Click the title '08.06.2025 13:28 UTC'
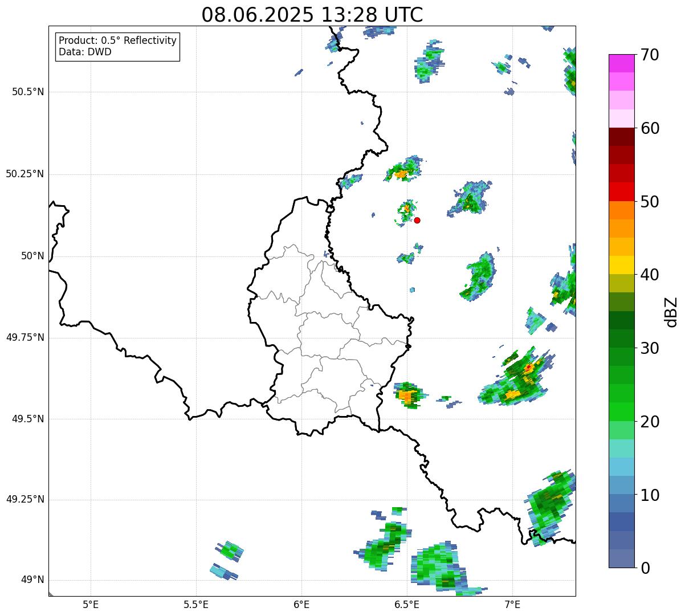The width and height of the screenshot is (685, 616). pos(312,14)
